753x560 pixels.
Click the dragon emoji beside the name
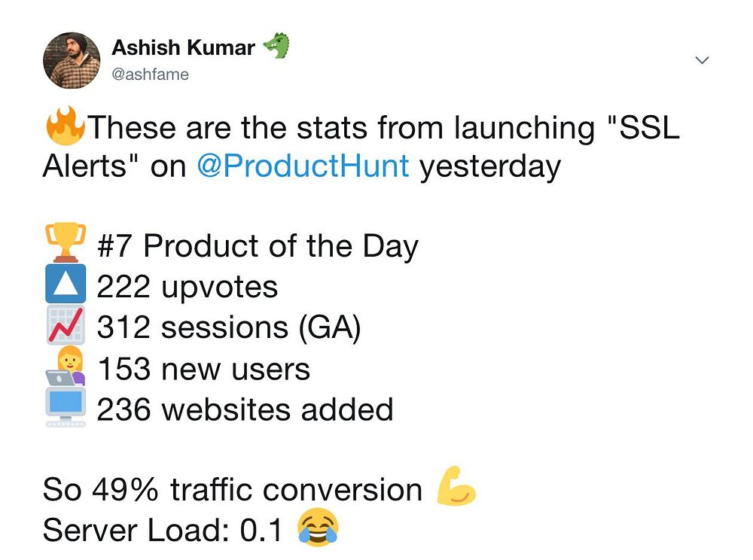pyautogui.click(x=276, y=46)
